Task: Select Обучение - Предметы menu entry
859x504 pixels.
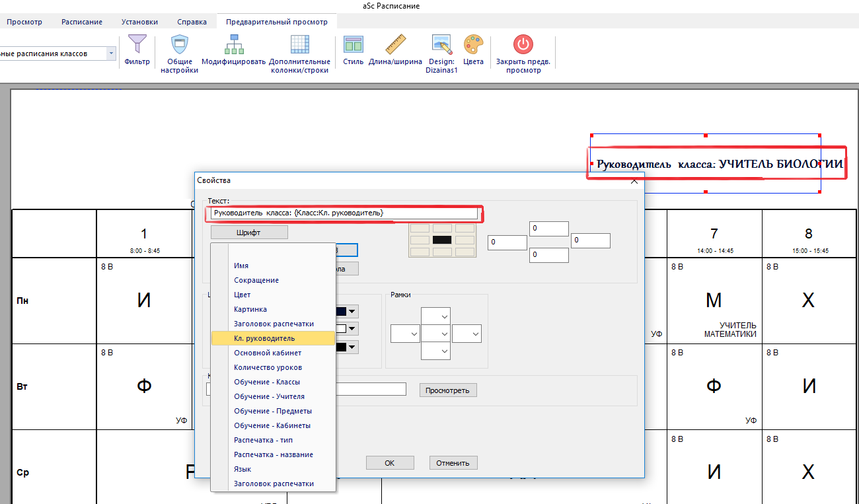Action: 272,411
